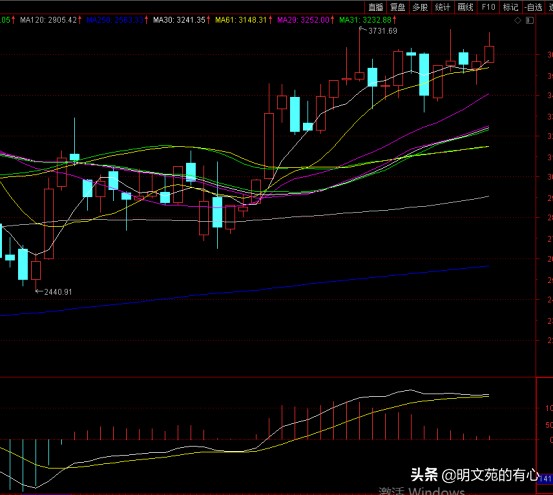This screenshot has height=495, width=553.
Task: Click the 2440.91 low price marker
Action: (x=57, y=292)
